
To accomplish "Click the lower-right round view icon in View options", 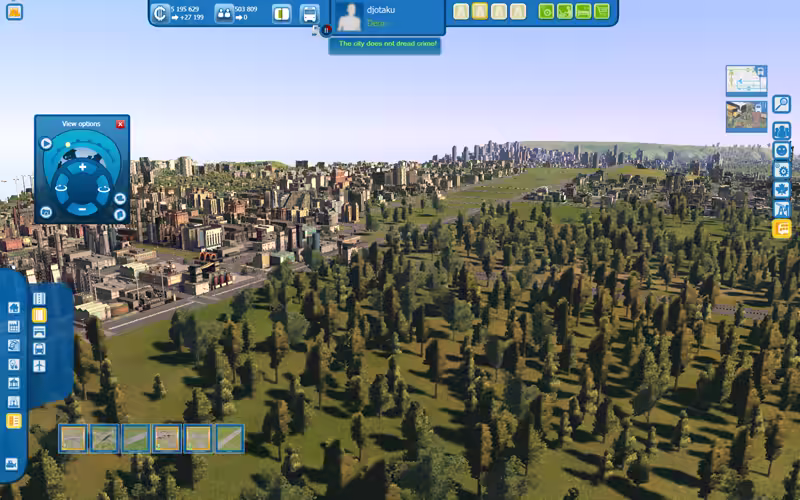I will [120, 215].
